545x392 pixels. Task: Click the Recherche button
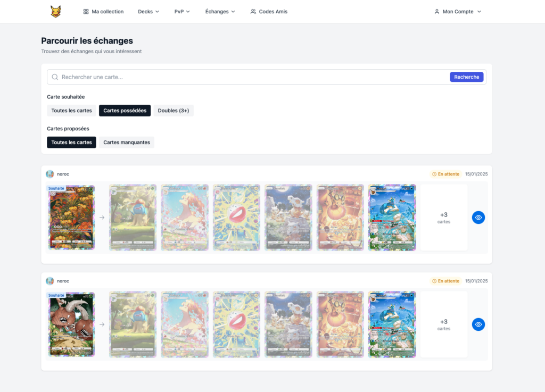point(466,77)
